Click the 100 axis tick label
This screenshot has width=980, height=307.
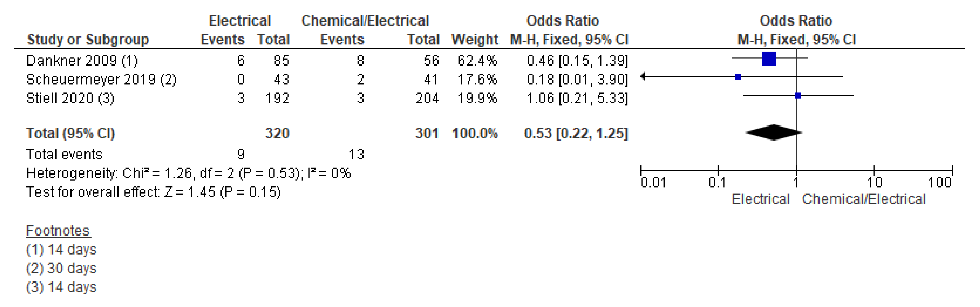coord(939,183)
